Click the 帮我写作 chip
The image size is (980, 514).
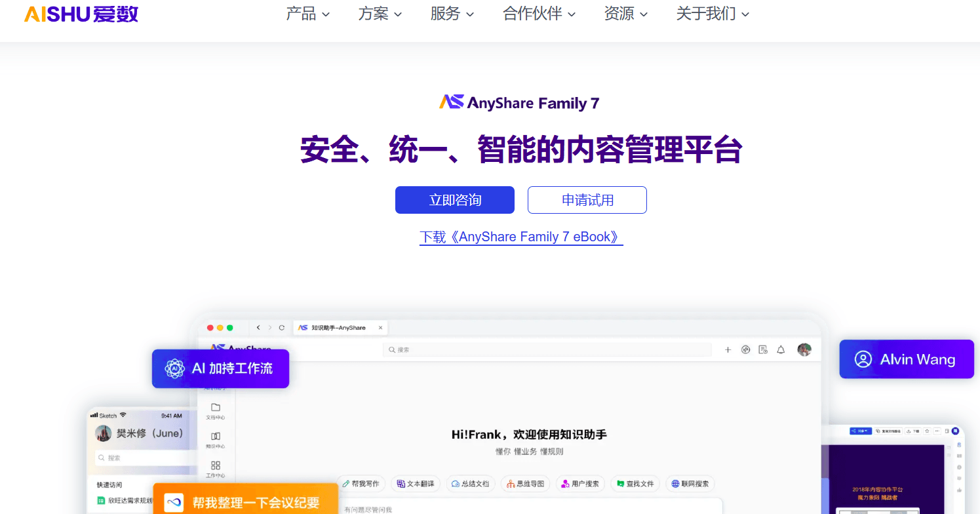click(x=361, y=484)
